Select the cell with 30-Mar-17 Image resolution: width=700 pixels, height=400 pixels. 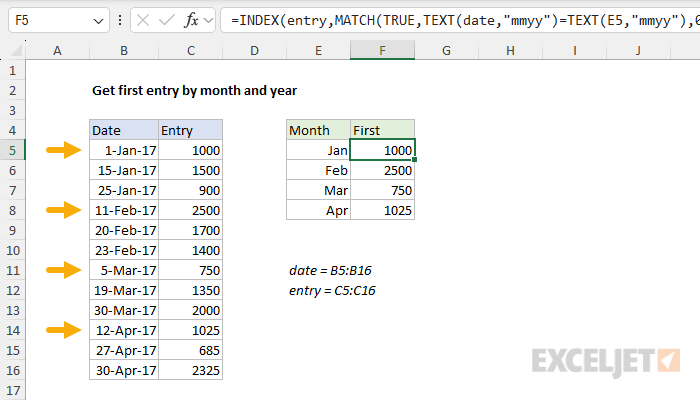point(124,310)
